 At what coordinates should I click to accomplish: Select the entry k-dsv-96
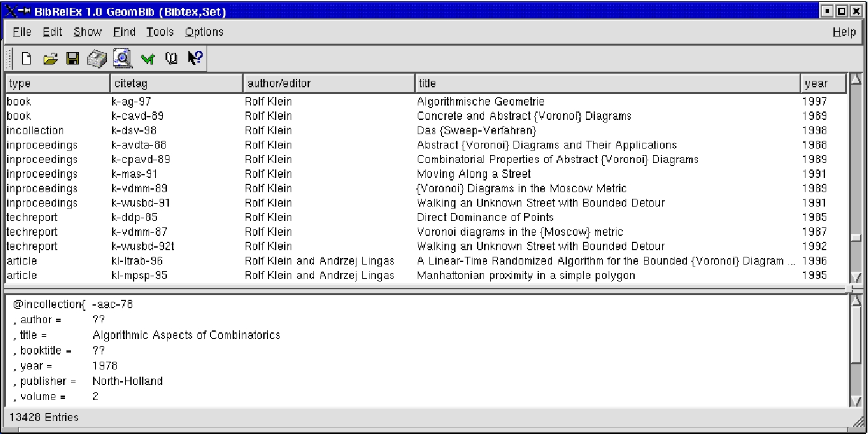(x=426, y=130)
